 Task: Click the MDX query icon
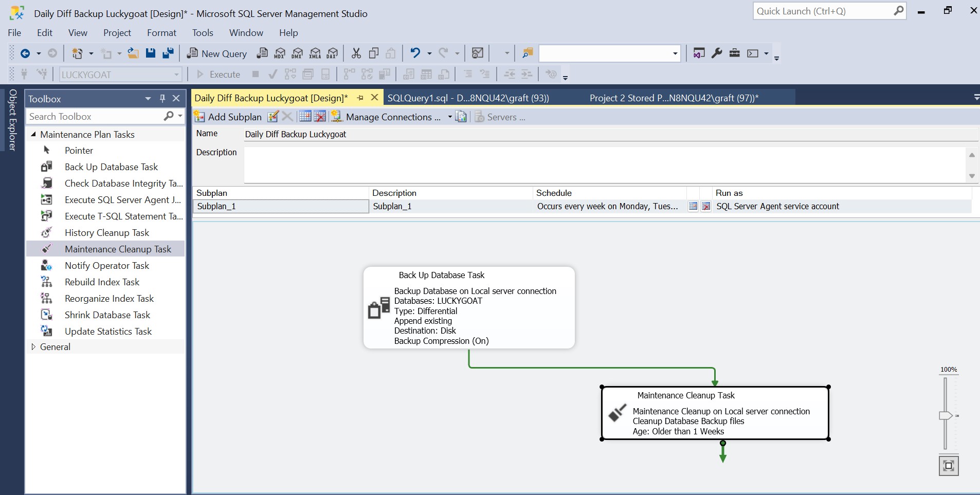(x=280, y=53)
